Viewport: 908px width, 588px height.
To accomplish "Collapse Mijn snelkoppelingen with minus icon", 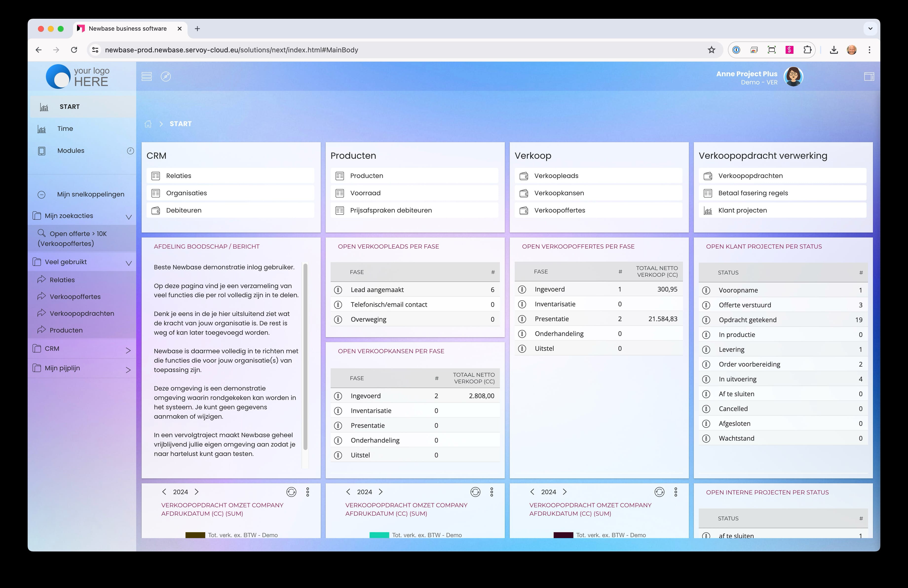I will tap(42, 195).
